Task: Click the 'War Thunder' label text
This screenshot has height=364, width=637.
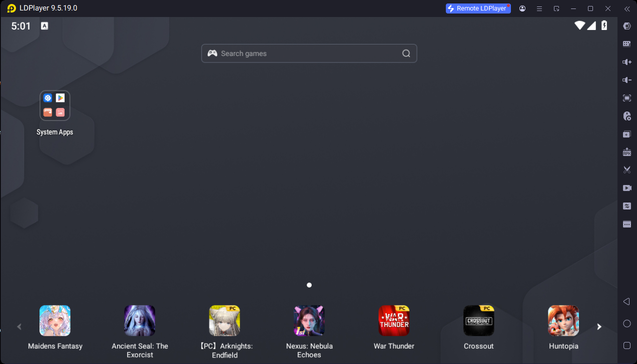Action: (394, 346)
